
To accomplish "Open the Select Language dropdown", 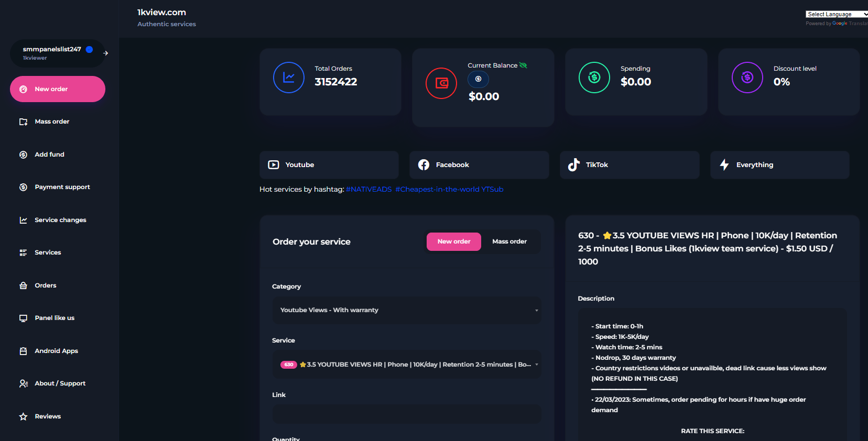I will 836,14.
